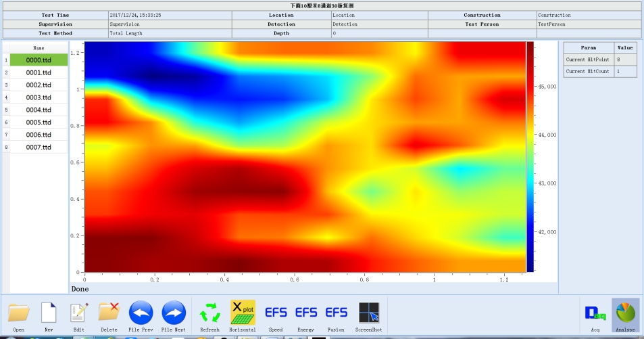Create a new file with New icon
The width and height of the screenshot is (644, 339).
[x=49, y=313]
